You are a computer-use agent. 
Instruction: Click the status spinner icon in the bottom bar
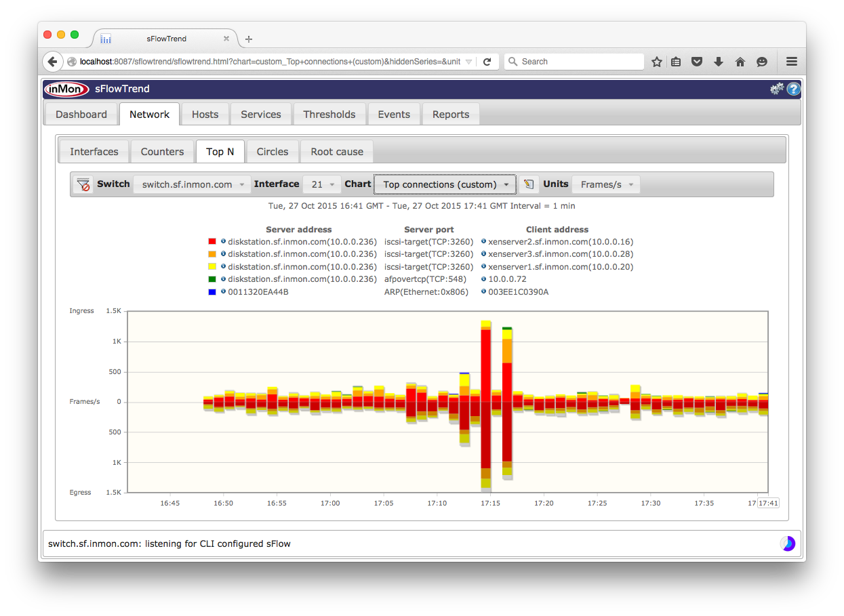click(x=788, y=543)
